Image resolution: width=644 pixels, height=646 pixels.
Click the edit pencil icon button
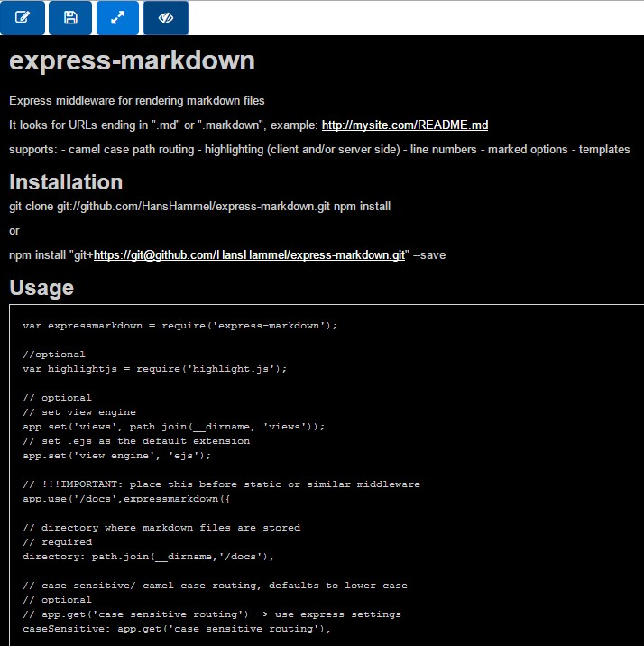point(23,18)
